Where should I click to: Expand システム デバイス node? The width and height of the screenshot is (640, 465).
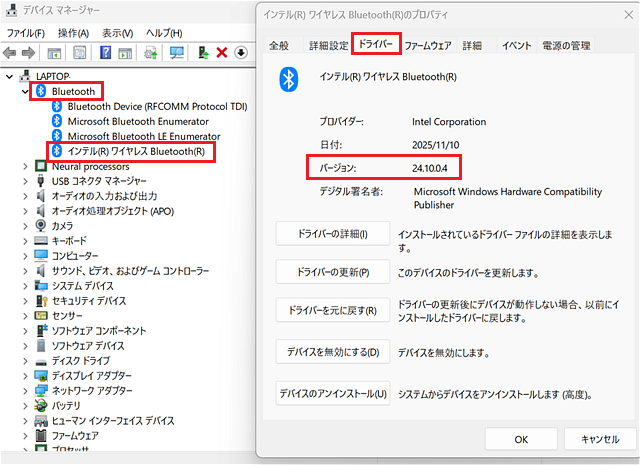pos(25,286)
